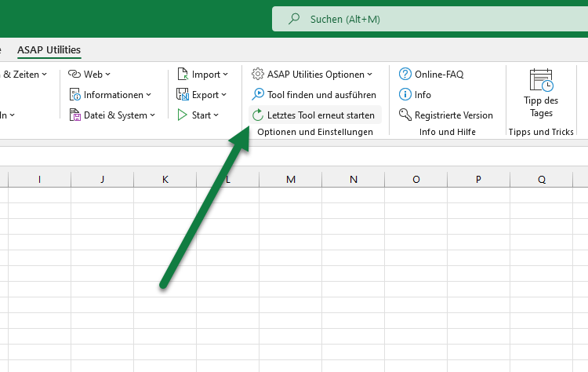
Task: Click the Datei & System icon
Action: tap(74, 115)
